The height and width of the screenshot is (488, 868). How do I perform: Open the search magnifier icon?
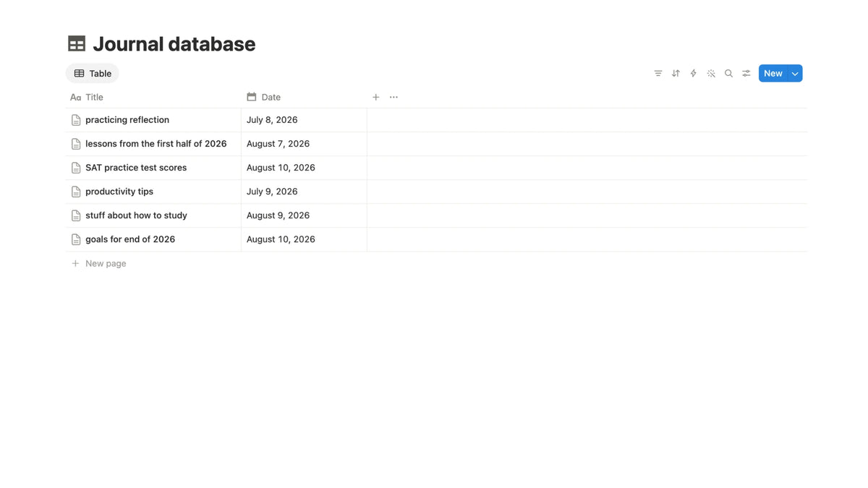(728, 73)
